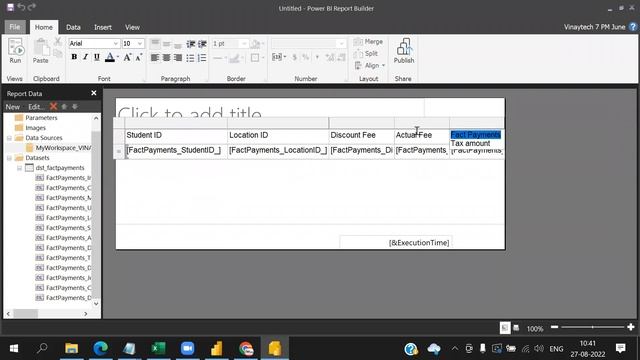Screen dimensions: 640x360
Task: Toggle italic formatting
Action: (85, 58)
